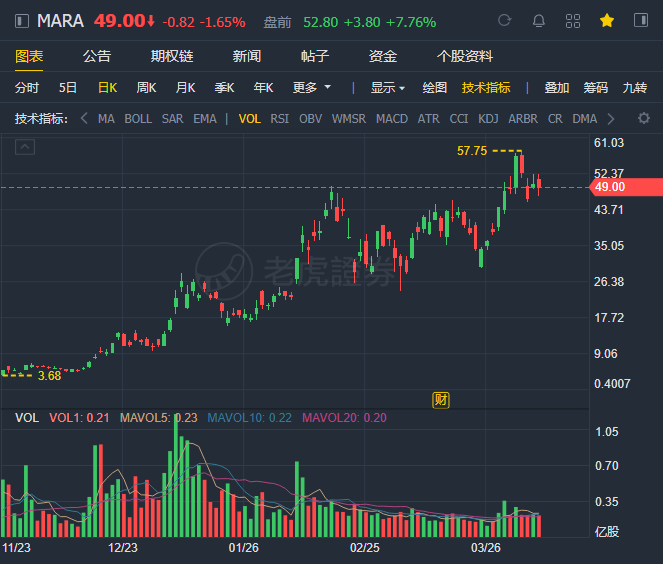Enable the MACD indicator
Screen dimensions: 663x564
[391, 119]
